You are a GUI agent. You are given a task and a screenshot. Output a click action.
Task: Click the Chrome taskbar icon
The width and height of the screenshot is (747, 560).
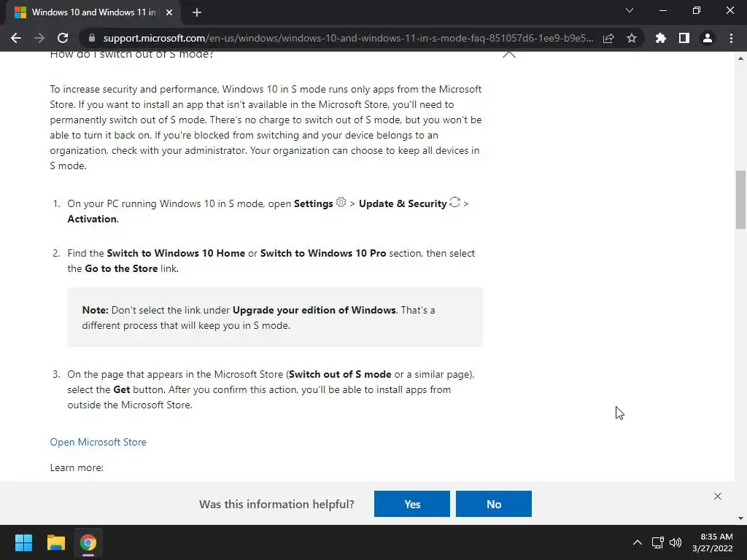coord(88,542)
